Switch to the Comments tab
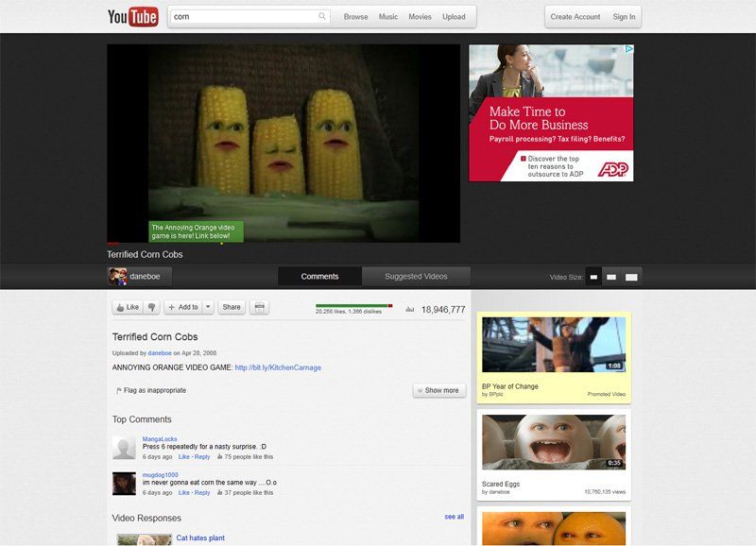This screenshot has width=756, height=546. click(319, 277)
